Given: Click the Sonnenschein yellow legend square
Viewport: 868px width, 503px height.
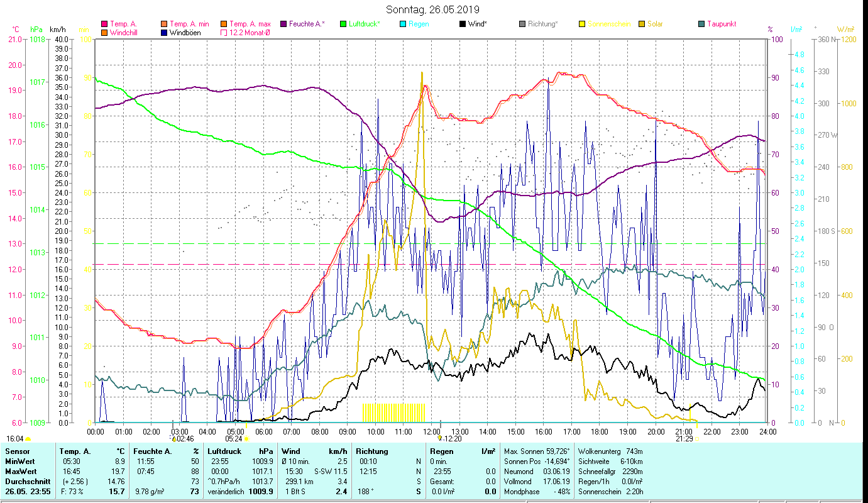Looking at the screenshot, I should [583, 24].
